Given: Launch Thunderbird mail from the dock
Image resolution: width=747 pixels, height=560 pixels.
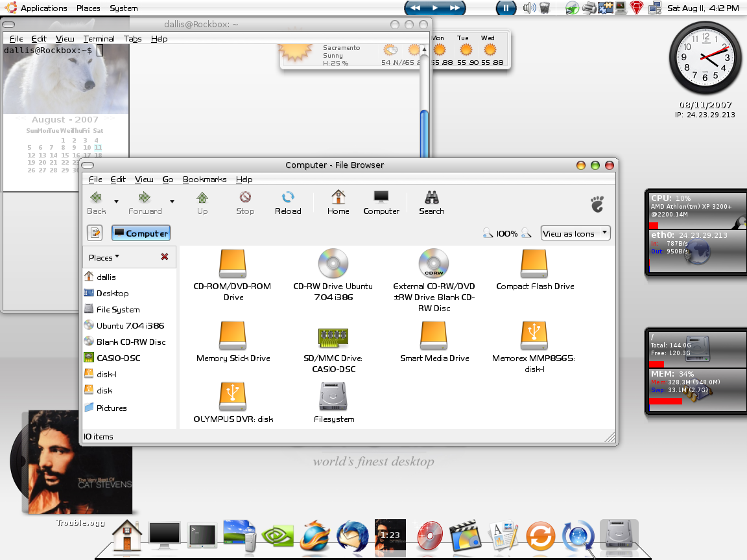Looking at the screenshot, I should [353, 536].
